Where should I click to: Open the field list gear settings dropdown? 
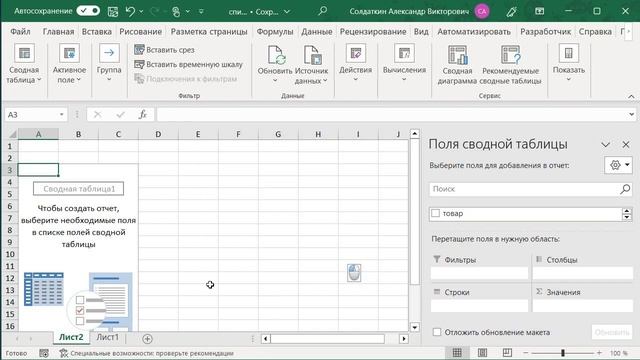(x=618, y=165)
